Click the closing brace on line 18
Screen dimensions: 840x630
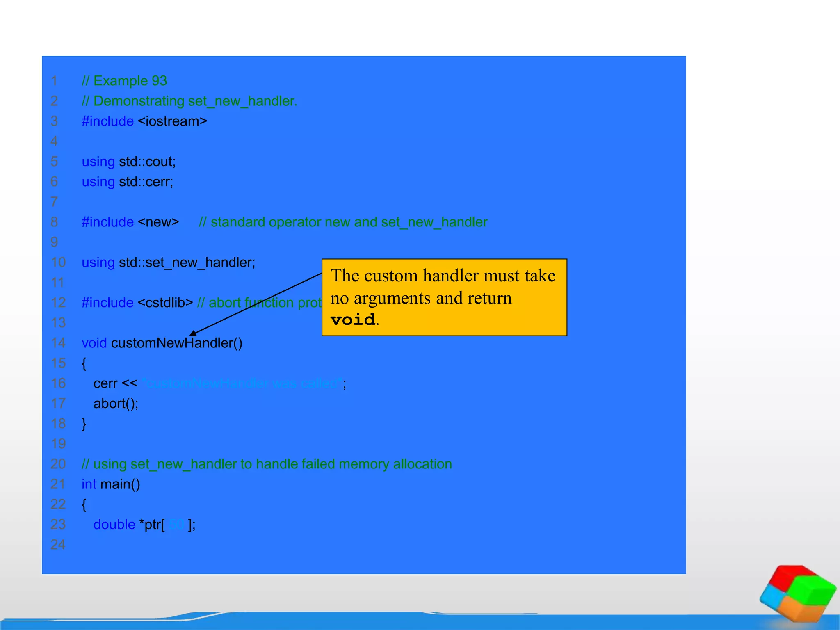[84, 424]
